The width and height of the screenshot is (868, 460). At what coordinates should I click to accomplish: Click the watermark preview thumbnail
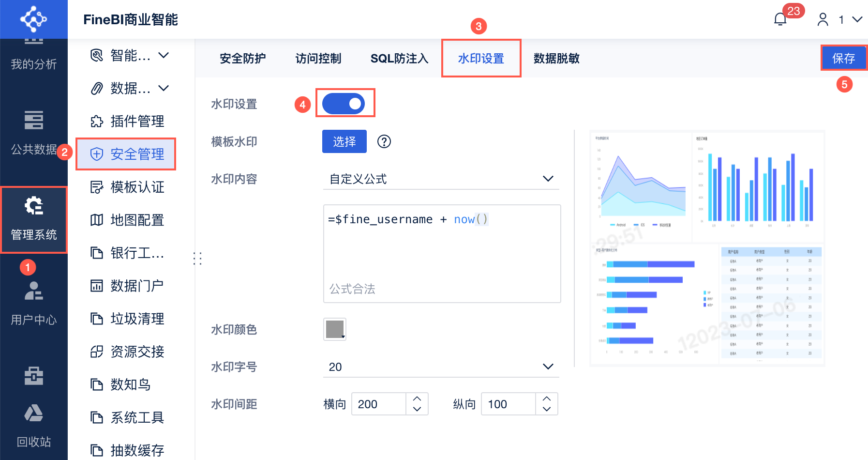[x=707, y=248]
